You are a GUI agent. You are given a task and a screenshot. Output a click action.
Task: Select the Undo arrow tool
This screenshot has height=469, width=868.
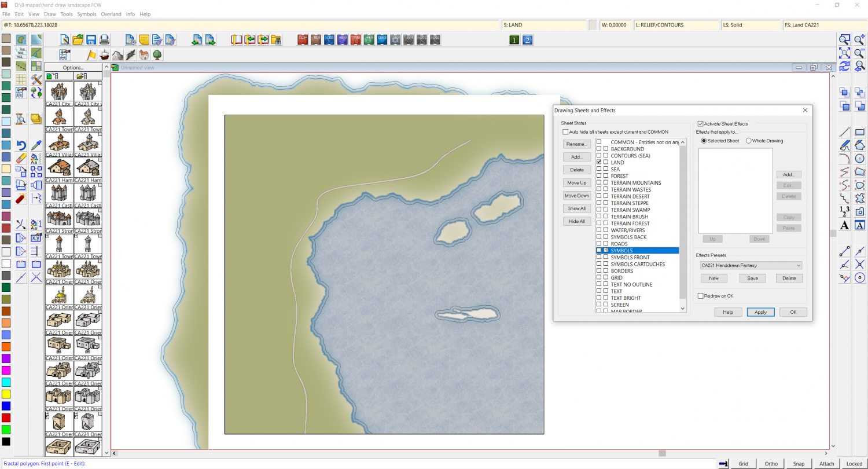click(x=21, y=145)
